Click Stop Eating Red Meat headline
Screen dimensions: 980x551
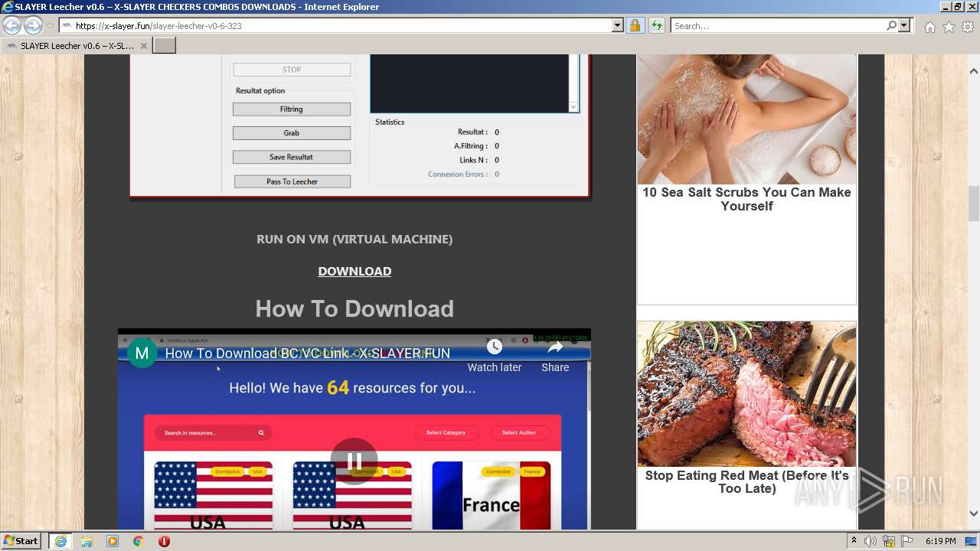click(746, 482)
